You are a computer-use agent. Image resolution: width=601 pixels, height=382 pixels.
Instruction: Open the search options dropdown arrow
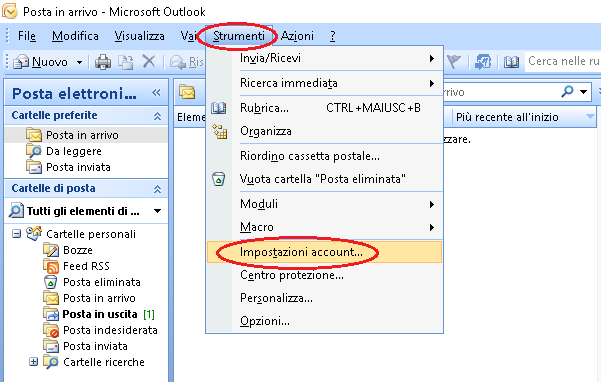583,92
